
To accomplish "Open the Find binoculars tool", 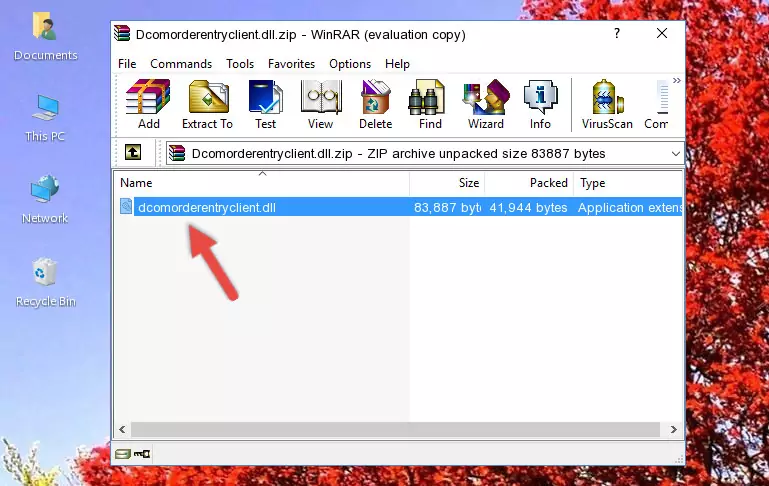I will point(430,104).
